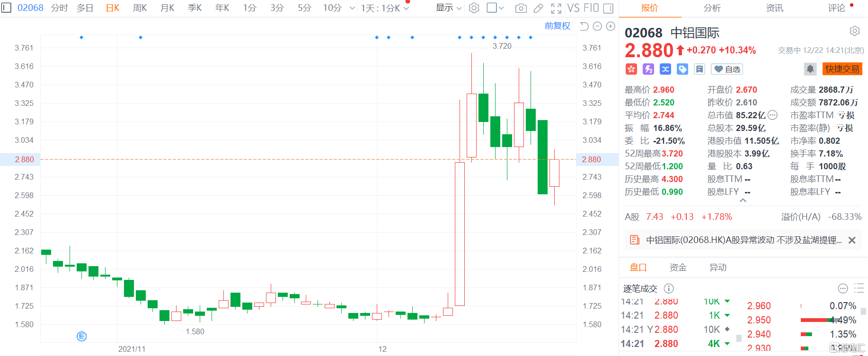Open VS comparison button

573,8
